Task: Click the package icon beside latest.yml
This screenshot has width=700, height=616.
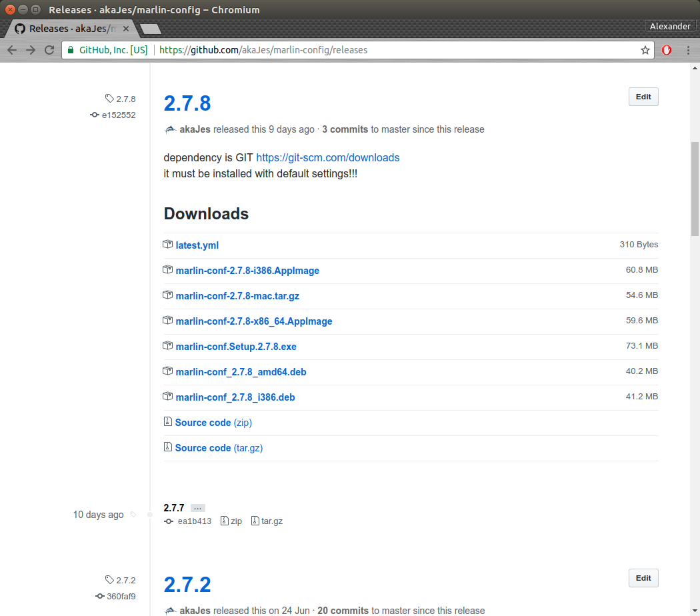Action: 167,245
